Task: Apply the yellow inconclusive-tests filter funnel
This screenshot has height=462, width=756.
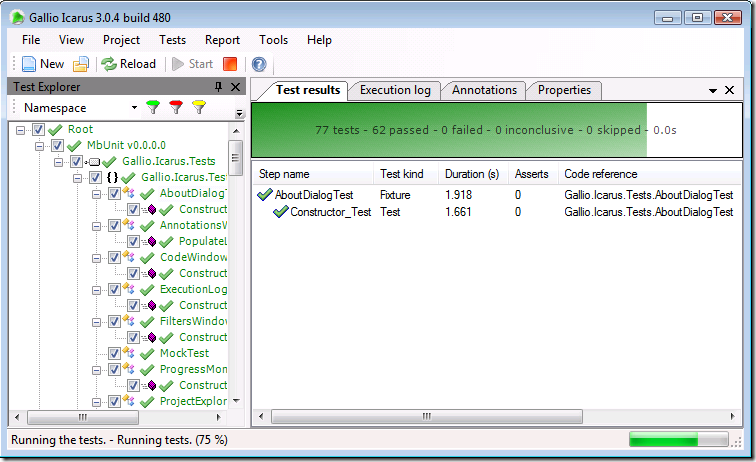Action: click(x=199, y=107)
